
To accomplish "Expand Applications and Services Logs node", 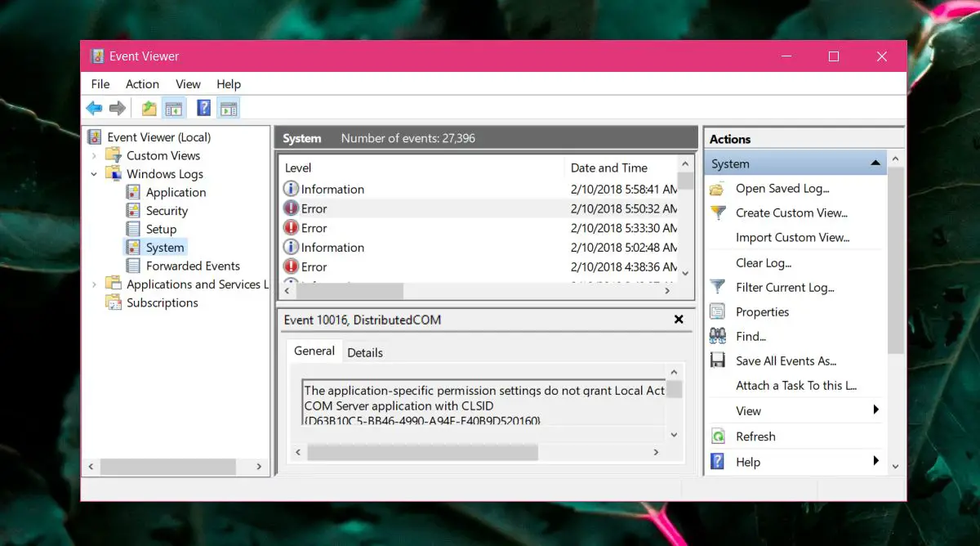I will pos(95,284).
